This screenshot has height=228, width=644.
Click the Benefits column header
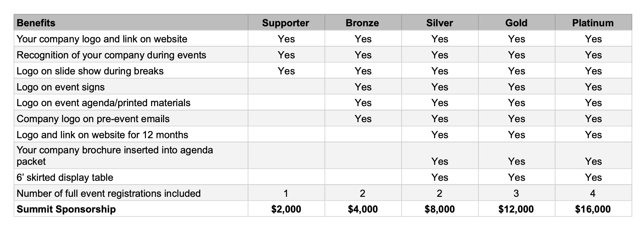36,23
